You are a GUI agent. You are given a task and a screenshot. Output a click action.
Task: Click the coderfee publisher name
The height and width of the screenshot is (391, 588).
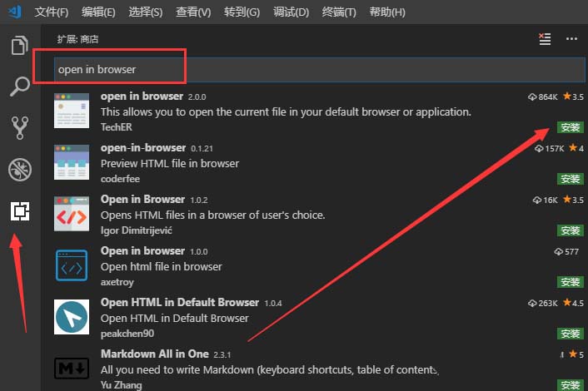pyautogui.click(x=120, y=179)
